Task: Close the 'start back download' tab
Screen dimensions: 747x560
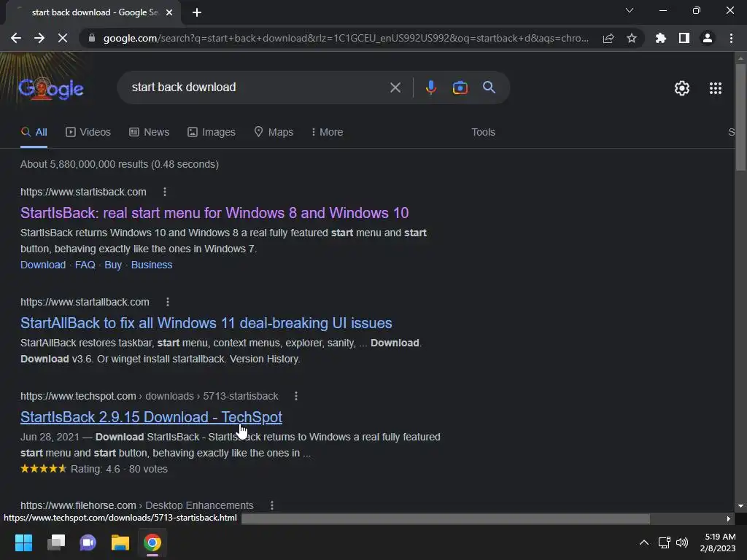Action: (x=169, y=12)
